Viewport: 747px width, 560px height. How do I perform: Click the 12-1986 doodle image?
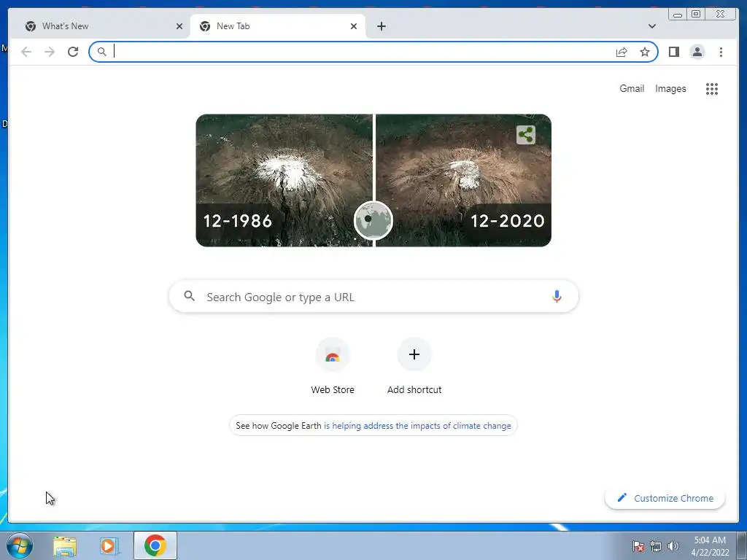click(x=284, y=180)
